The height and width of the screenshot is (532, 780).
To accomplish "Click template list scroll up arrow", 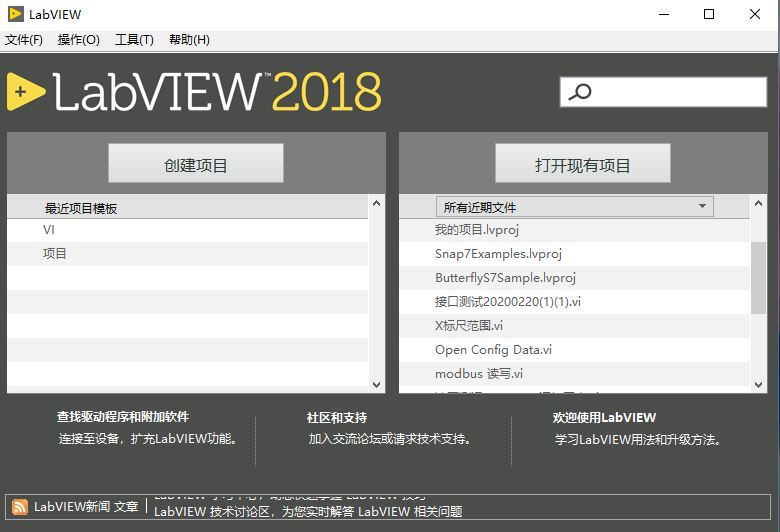I will point(377,203).
